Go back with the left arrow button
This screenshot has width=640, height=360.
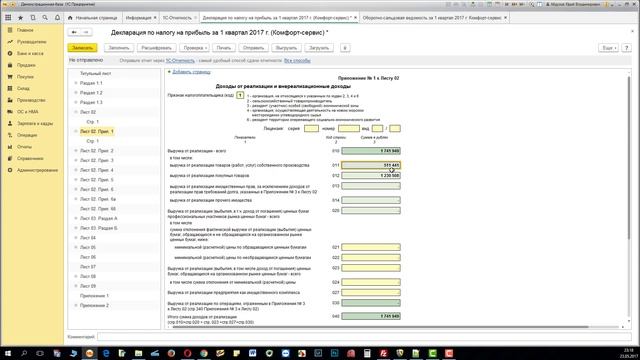(74, 32)
